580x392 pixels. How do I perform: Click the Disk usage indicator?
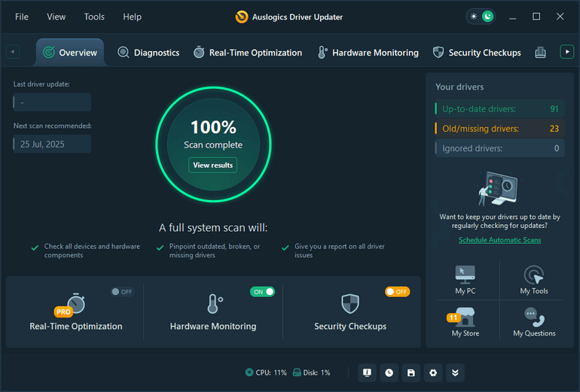(x=311, y=372)
